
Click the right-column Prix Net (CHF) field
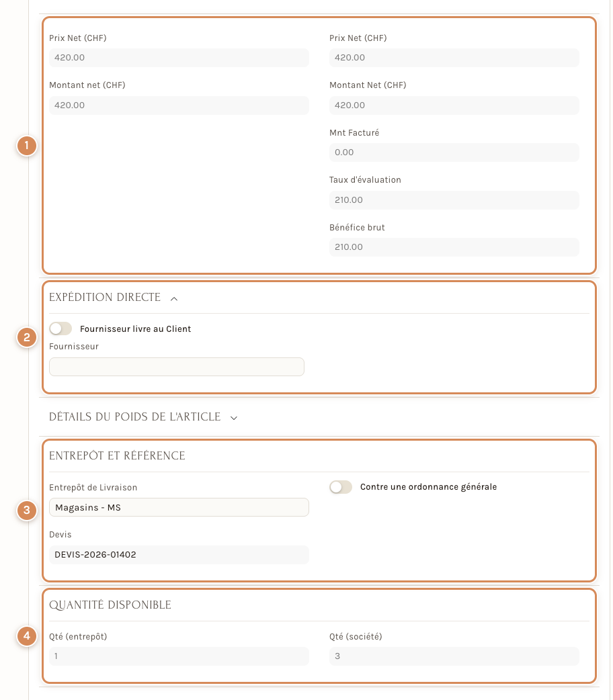(454, 58)
